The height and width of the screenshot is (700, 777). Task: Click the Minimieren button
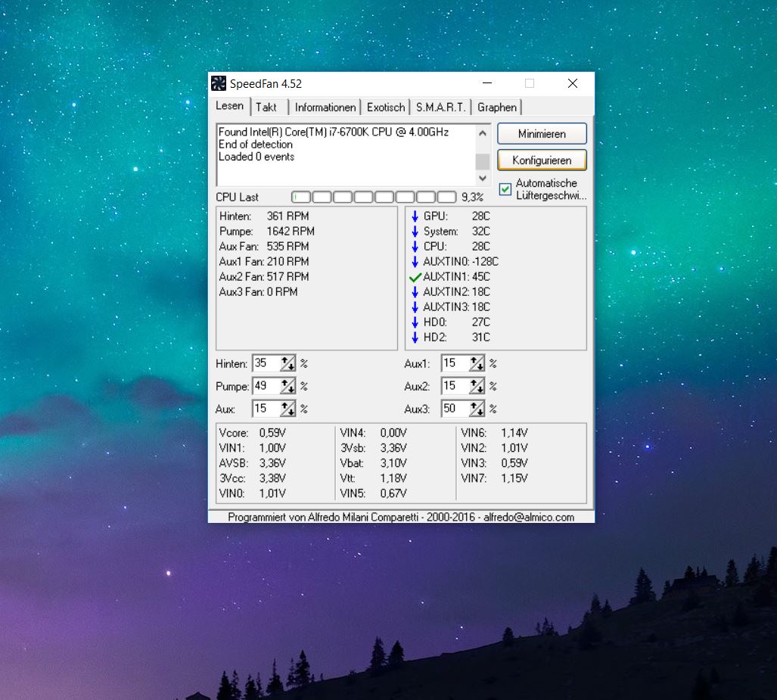click(542, 134)
